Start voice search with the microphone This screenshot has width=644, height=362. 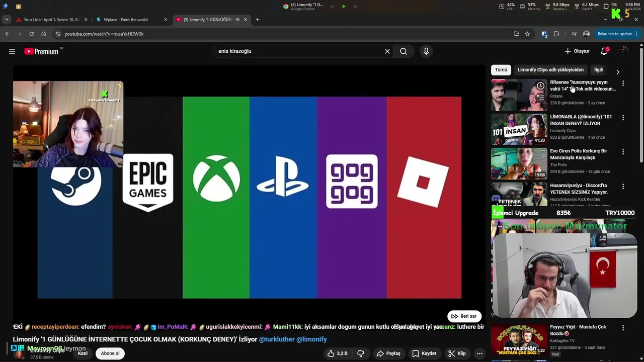426,51
